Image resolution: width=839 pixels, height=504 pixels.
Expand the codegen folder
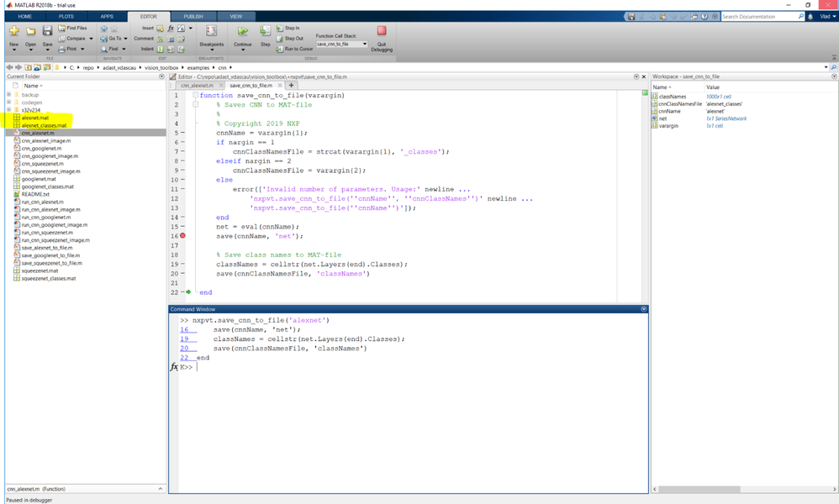(8, 102)
